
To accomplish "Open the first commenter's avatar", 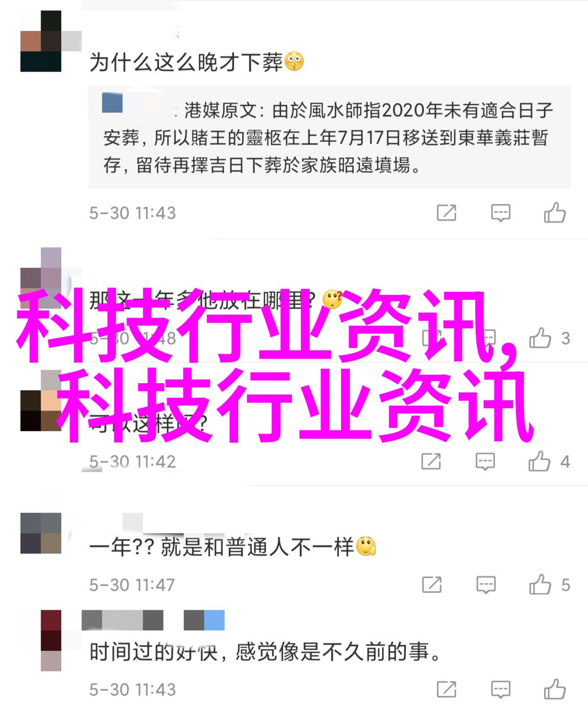I will [x=41, y=41].
